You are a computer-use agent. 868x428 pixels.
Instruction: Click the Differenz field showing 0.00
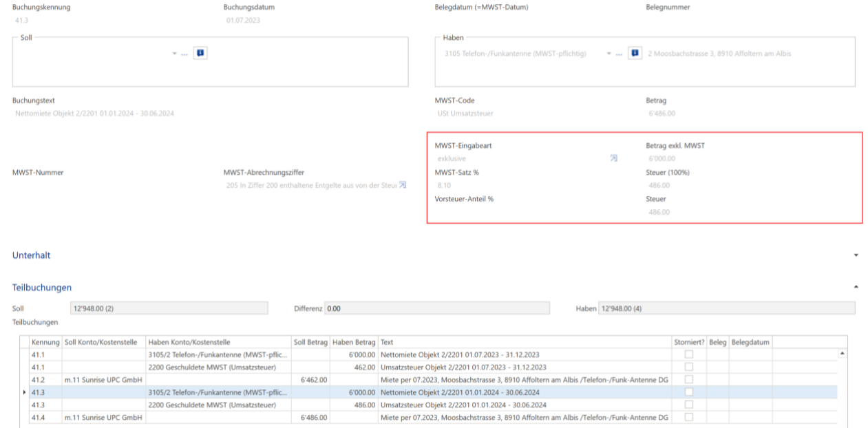pos(437,308)
